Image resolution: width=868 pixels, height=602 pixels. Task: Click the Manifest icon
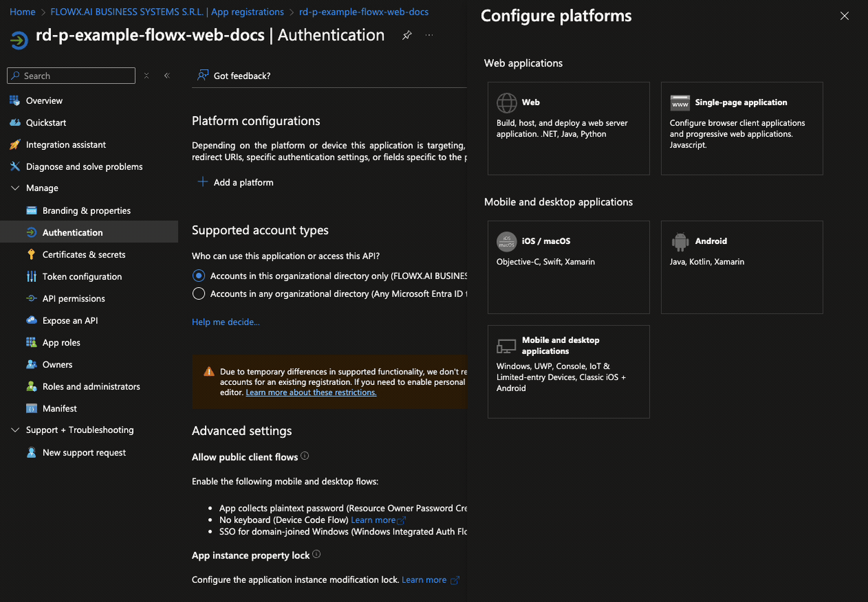click(31, 409)
